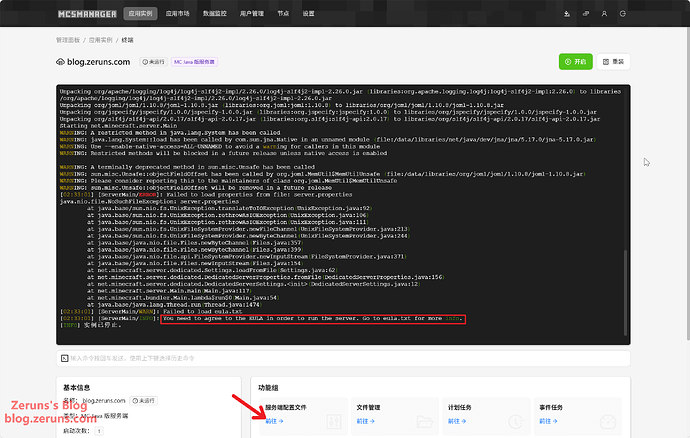
Task: Click the terminal's vertical scrollbar
Action: coord(625,293)
